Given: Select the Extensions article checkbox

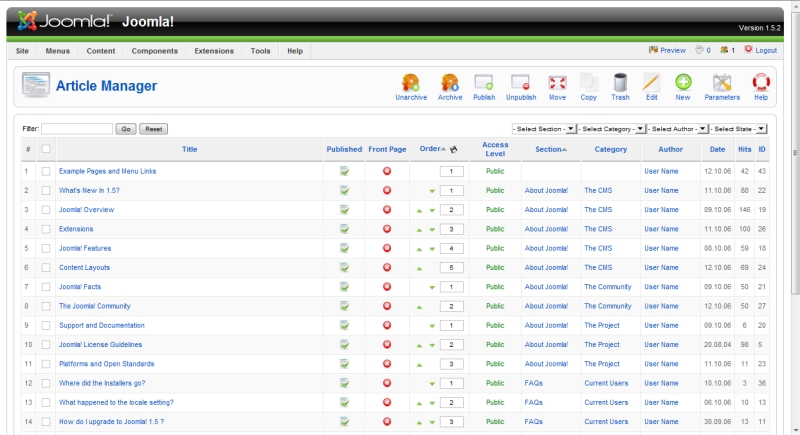Looking at the screenshot, I should point(46,229).
